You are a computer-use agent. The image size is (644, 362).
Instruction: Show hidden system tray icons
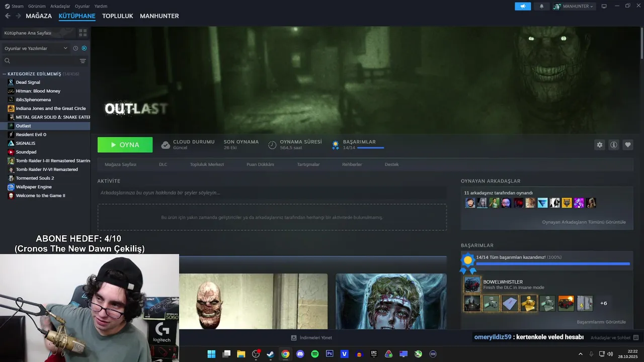click(x=580, y=354)
